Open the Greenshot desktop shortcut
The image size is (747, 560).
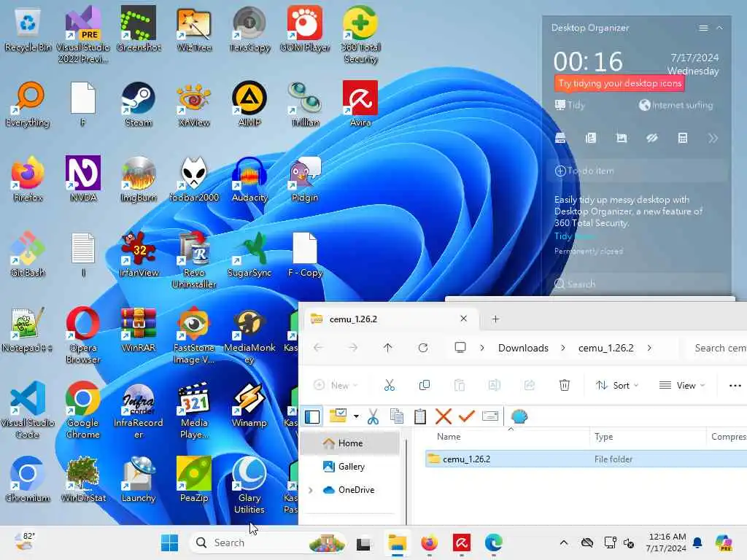(138, 28)
